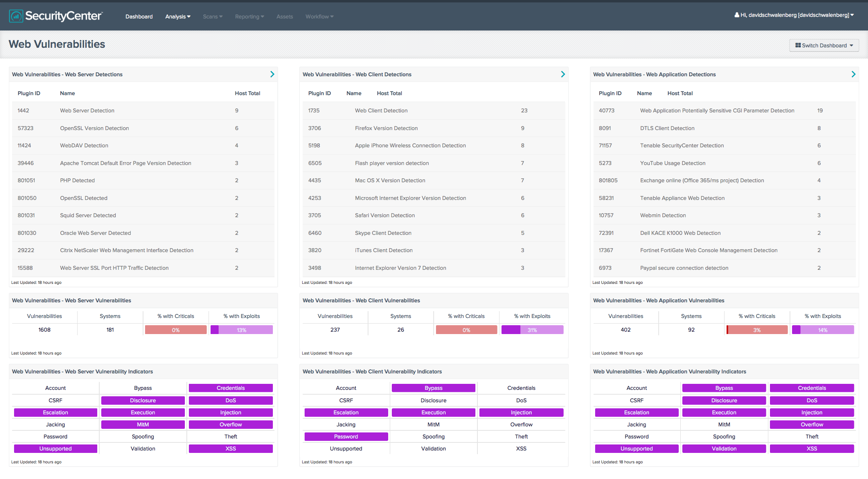Expand the Reporting menu
Image resolution: width=868 pixels, height=479 pixels.
pyautogui.click(x=250, y=16)
